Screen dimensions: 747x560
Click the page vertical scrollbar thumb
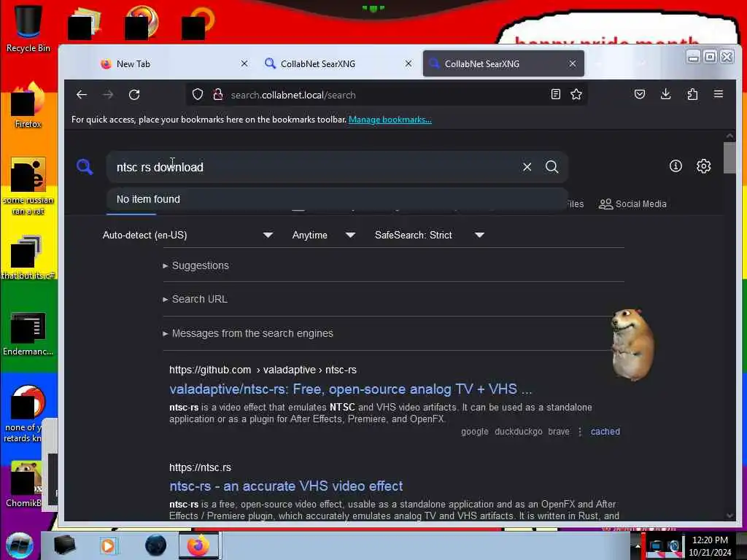coord(729,158)
